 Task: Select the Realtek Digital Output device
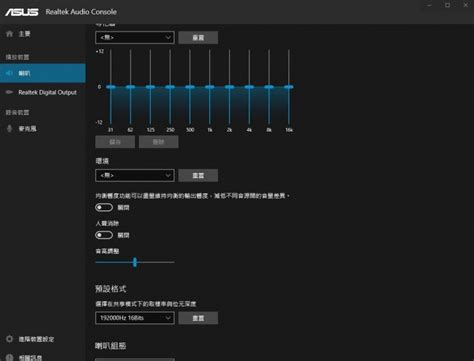coord(43,92)
